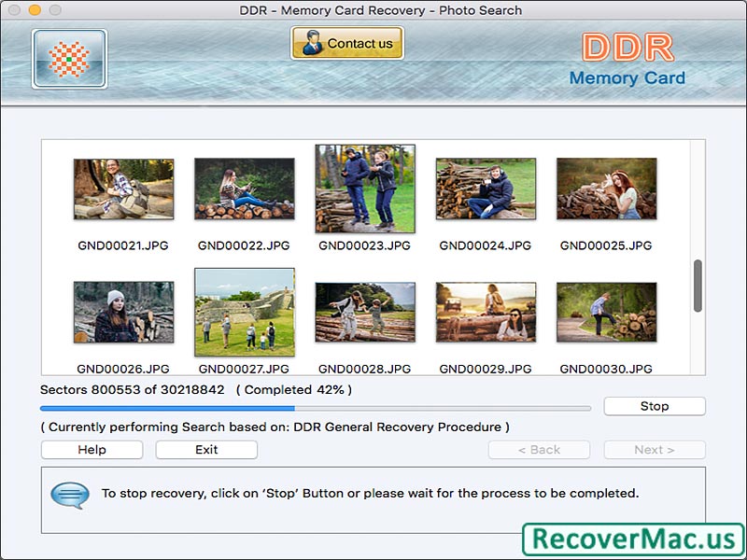
Task: Click the file name GND00024.JPG
Action: [x=485, y=245]
